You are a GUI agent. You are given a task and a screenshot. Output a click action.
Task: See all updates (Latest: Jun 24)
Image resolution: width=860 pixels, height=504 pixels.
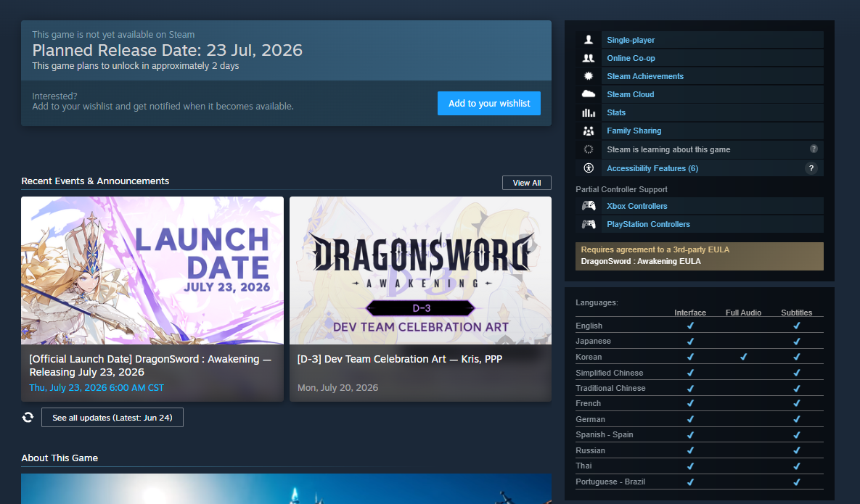(112, 418)
